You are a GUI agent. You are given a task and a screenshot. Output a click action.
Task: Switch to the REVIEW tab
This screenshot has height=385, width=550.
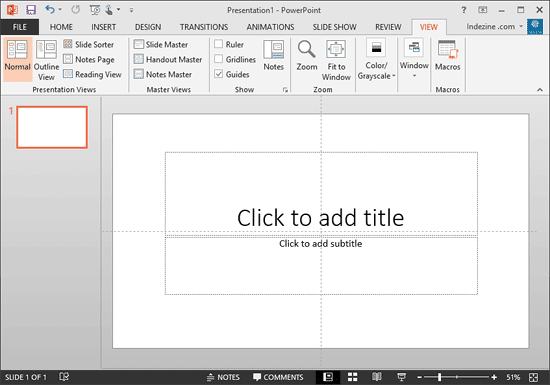[388, 27]
